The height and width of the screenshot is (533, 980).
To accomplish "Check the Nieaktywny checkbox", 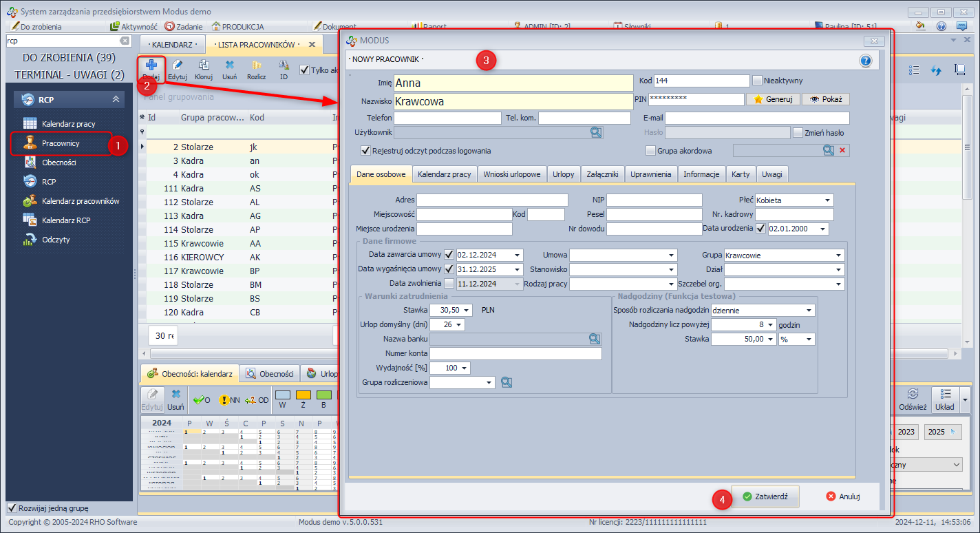I will 758,81.
